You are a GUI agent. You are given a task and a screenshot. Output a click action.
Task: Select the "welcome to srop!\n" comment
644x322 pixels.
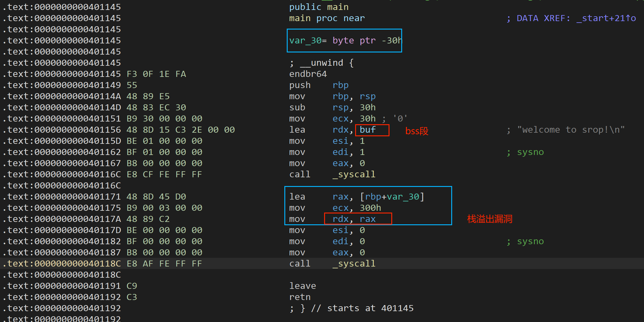click(x=571, y=130)
